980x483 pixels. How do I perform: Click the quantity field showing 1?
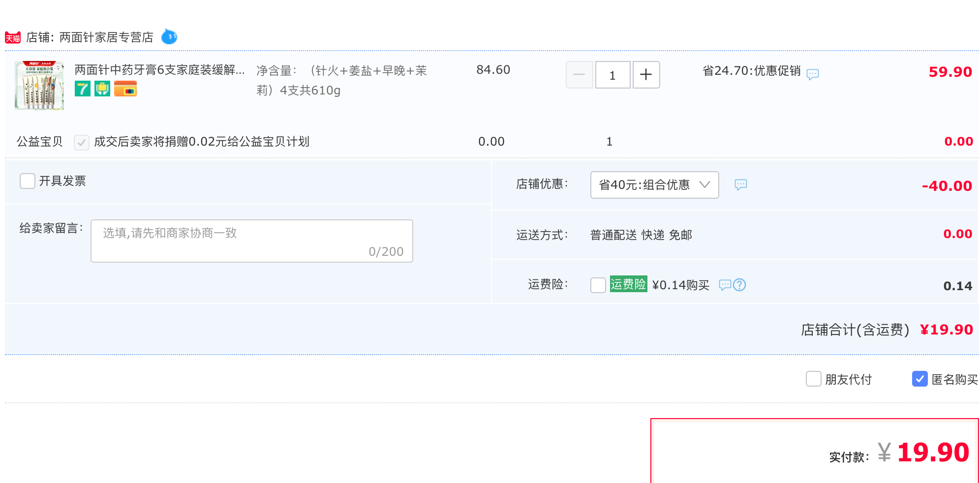[x=612, y=75]
